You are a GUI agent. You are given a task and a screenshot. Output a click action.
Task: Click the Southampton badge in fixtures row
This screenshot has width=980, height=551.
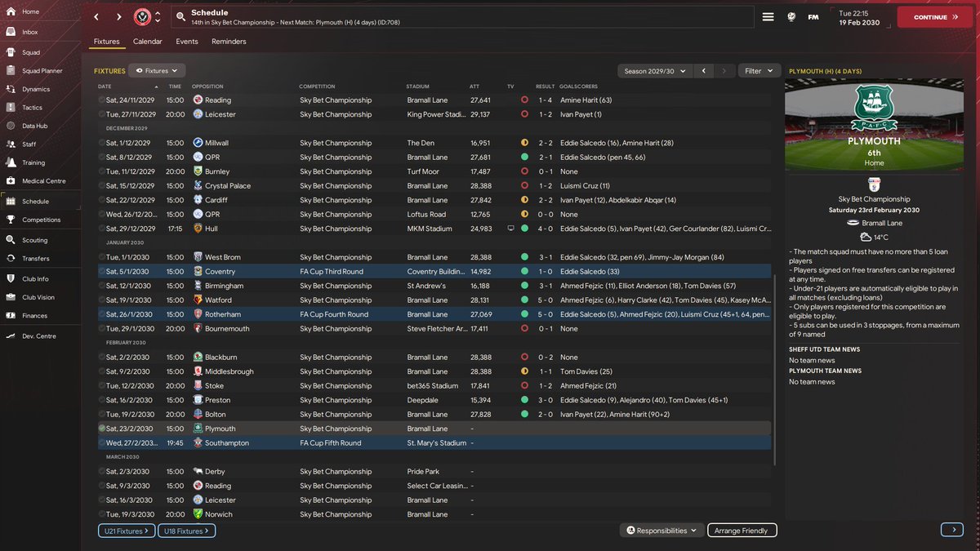point(198,442)
